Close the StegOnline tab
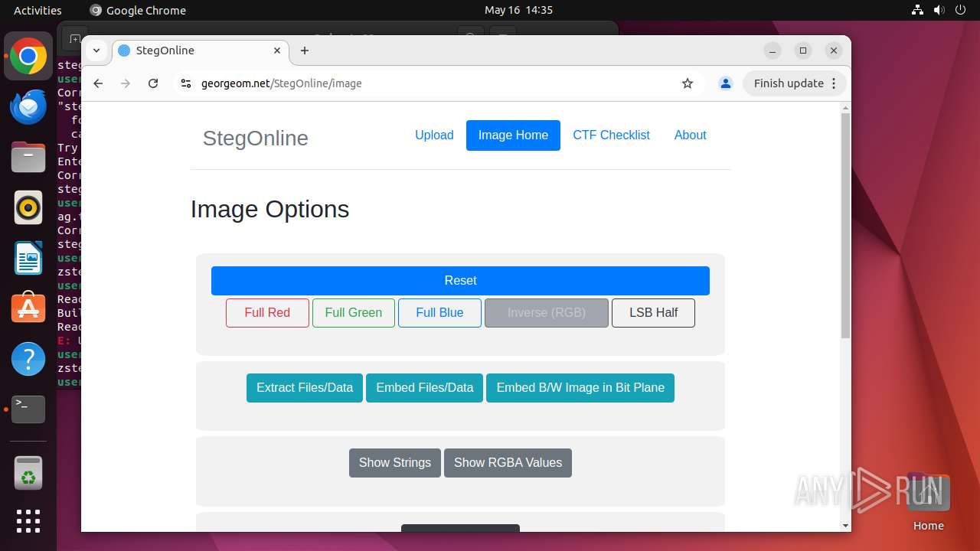Screen dimensions: 980x551 coord(276,51)
